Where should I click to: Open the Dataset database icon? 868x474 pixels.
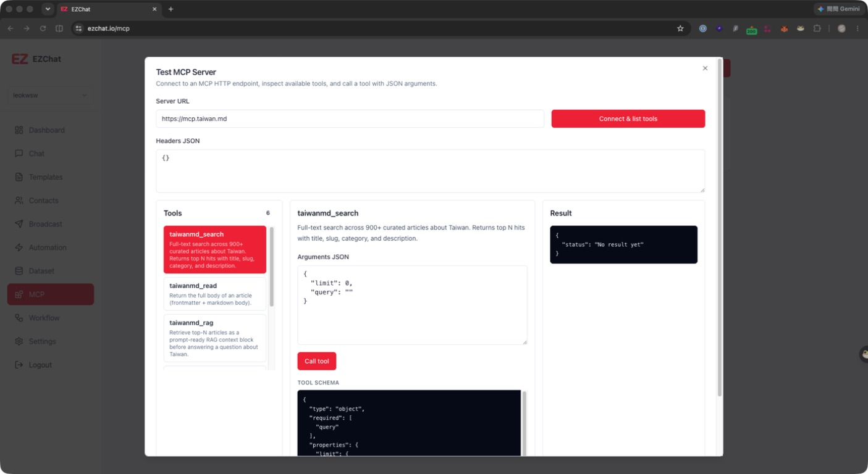tap(19, 271)
